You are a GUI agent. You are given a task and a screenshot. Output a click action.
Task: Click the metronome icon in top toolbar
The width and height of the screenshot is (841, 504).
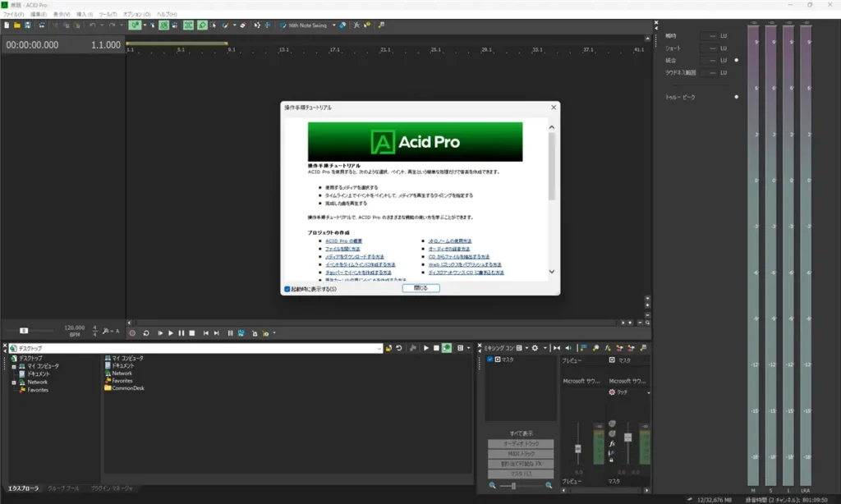coord(356,25)
